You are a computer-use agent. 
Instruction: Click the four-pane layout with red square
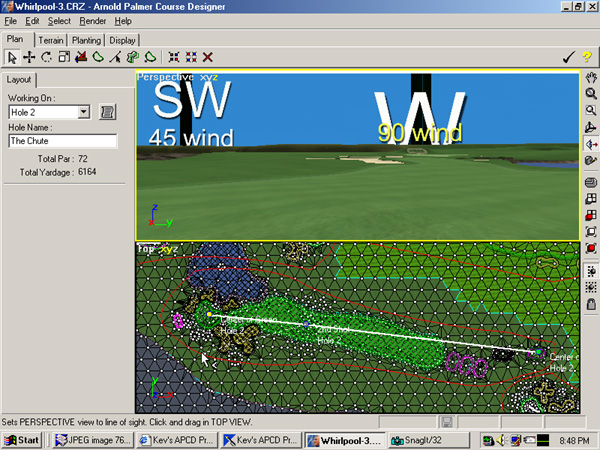pyautogui.click(x=591, y=215)
